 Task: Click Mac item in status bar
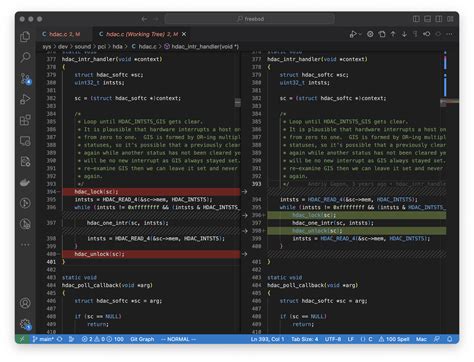point(421,339)
